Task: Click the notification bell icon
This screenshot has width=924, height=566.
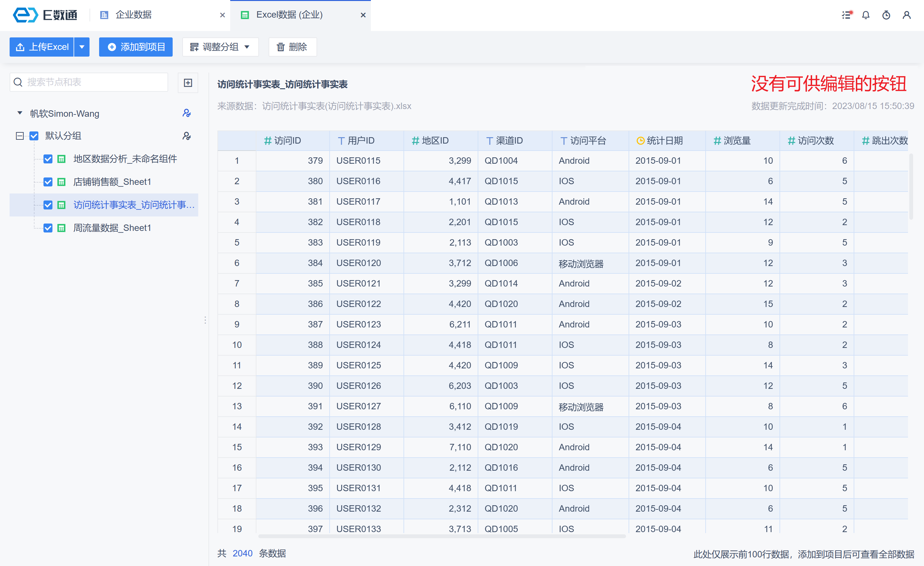Action: [x=865, y=15]
